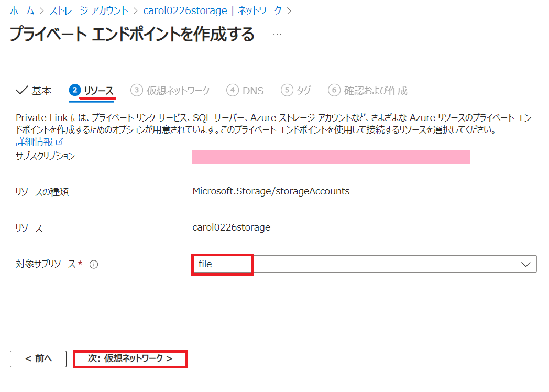Image resolution: width=549 pixels, height=392 pixels.
Task: Switch to the 仮想ネットワーク tab
Action: pyautogui.click(x=170, y=90)
